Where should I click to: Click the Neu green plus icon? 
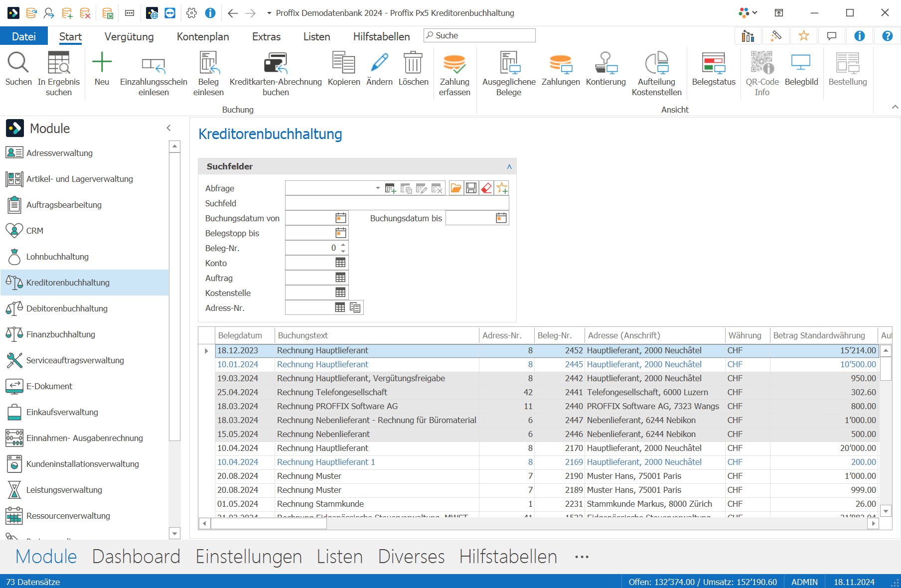click(102, 62)
